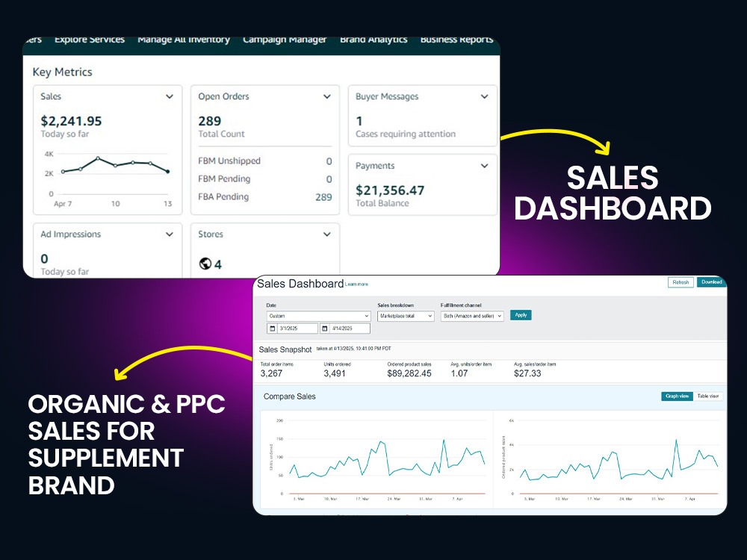Image resolution: width=747 pixels, height=560 pixels.
Task: Click the Compare Sales heading
Action: (x=289, y=396)
